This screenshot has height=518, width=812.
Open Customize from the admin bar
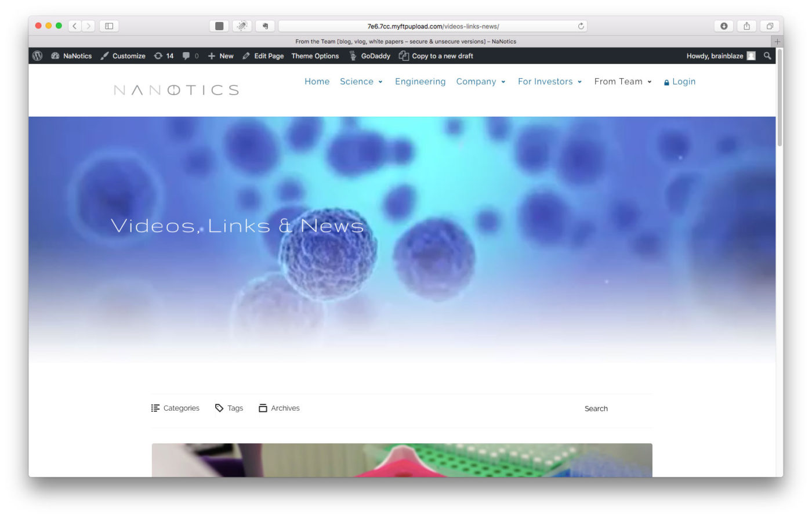click(x=123, y=56)
